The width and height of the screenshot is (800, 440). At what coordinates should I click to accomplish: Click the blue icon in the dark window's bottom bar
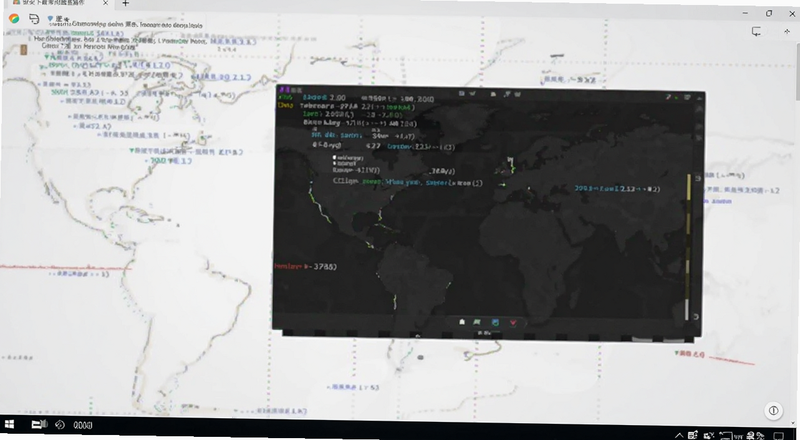pos(495,322)
